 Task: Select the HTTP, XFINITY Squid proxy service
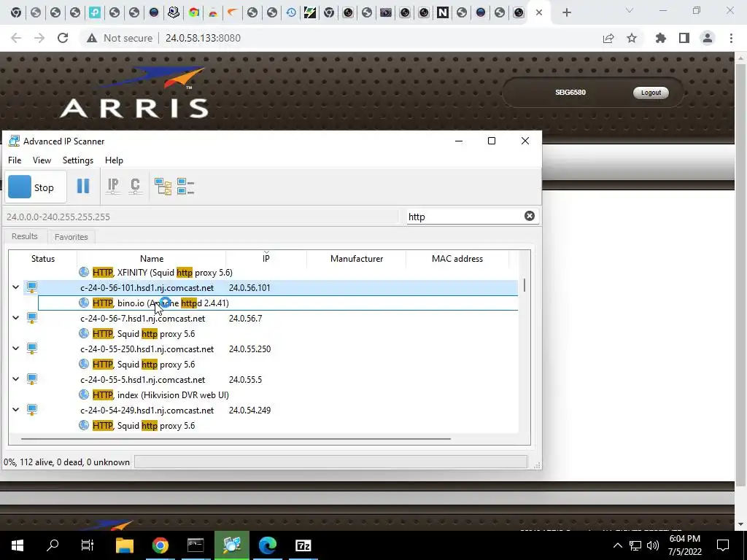[163, 273]
